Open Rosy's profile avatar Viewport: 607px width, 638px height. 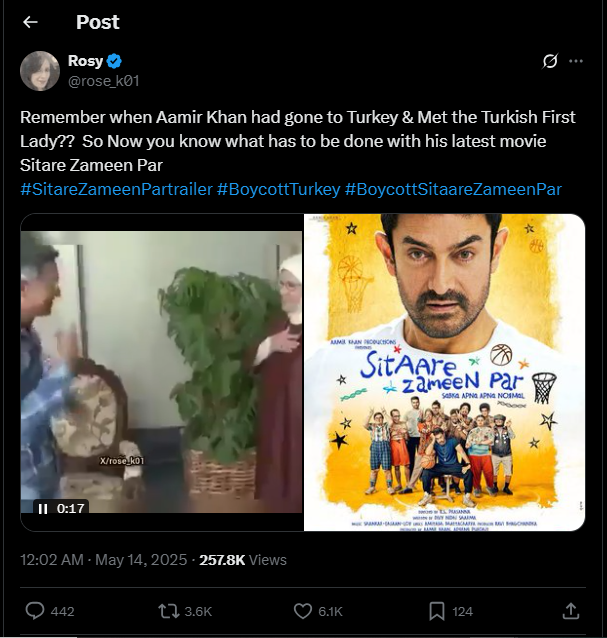pos(40,70)
